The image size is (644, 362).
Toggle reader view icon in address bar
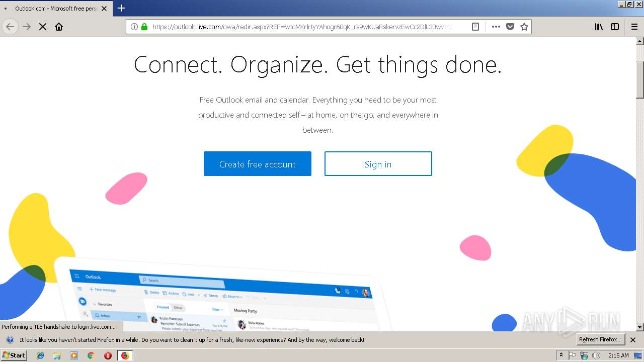[475, 27]
